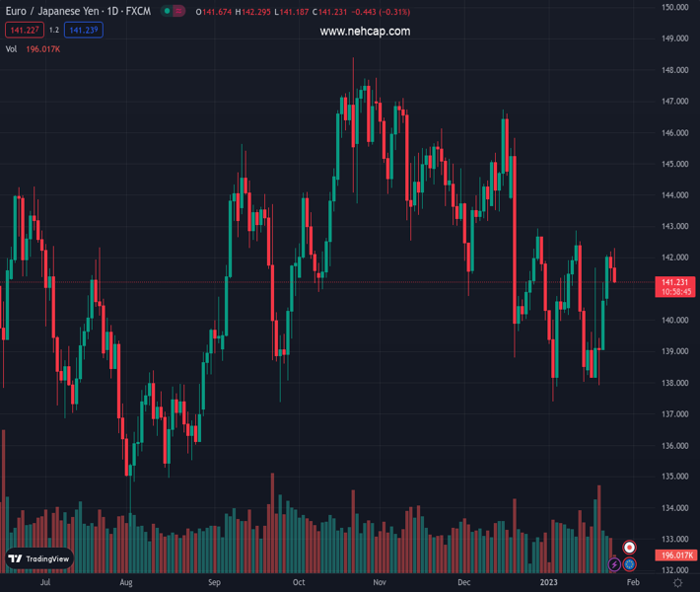Click the Euro / Japanese Yen symbol title
The height and width of the screenshot is (592, 700).
pos(74,12)
